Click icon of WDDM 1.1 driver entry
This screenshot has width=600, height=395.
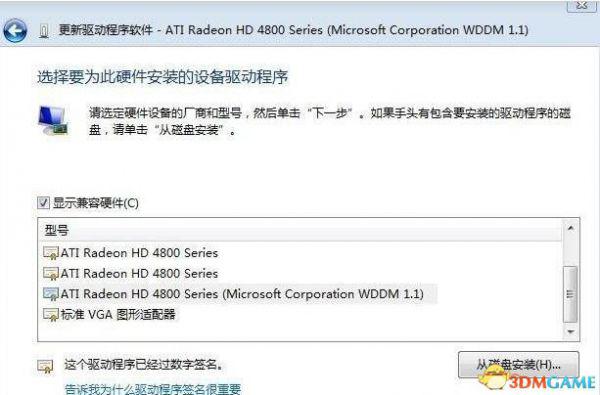[51, 294]
